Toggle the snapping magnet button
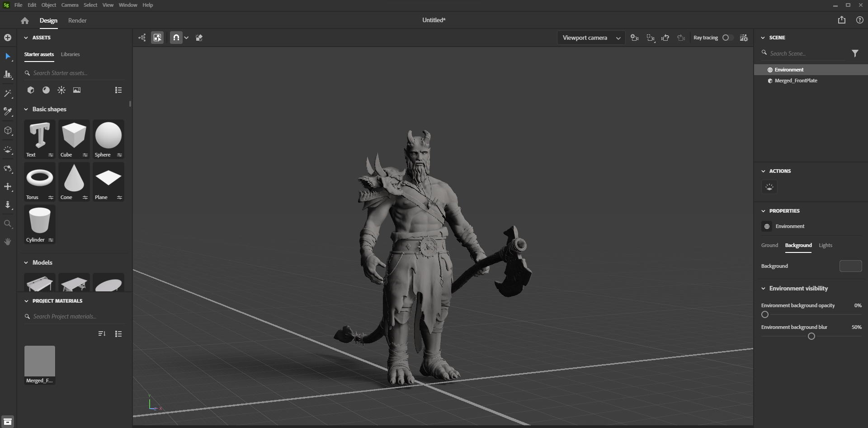The width and height of the screenshot is (868, 428). [176, 38]
